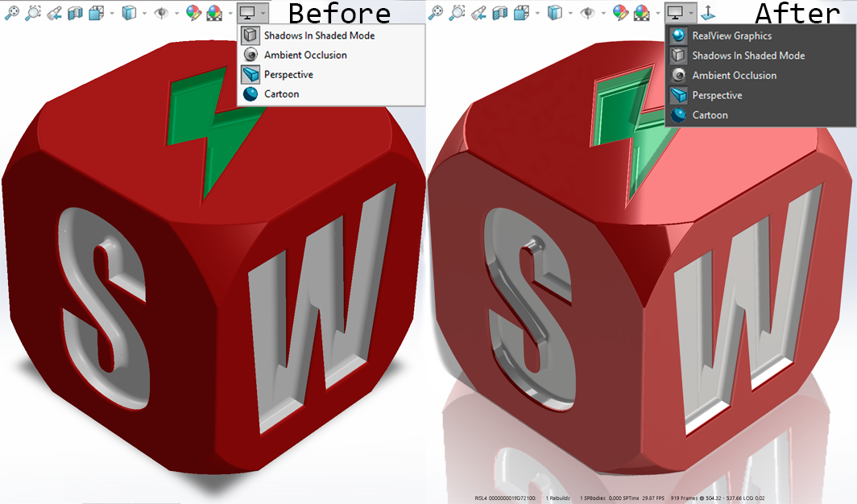This screenshot has height=504, width=857.
Task: Click Display Style icon in the After toolbar
Action: [555, 13]
